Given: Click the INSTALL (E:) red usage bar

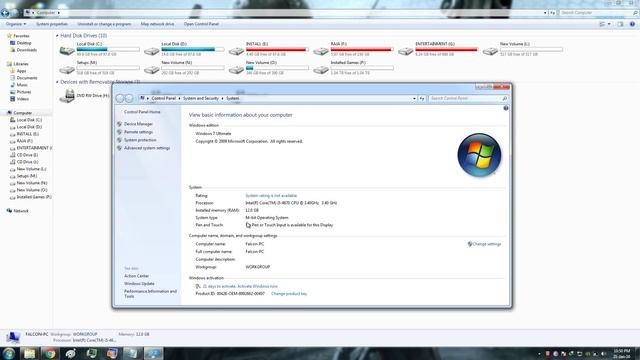Looking at the screenshot, I should click(x=277, y=49).
